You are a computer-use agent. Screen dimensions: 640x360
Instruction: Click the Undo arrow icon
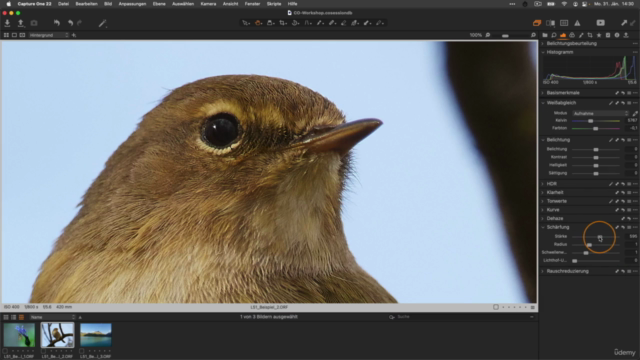pyautogui.click(x=70, y=23)
